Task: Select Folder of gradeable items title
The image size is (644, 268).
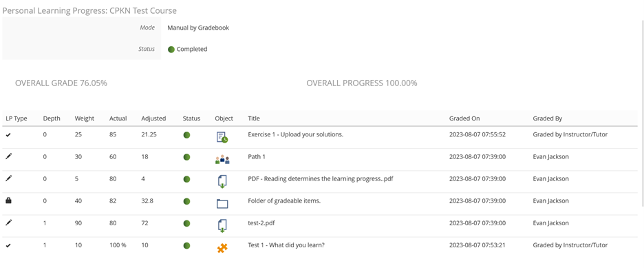Action: click(x=284, y=200)
